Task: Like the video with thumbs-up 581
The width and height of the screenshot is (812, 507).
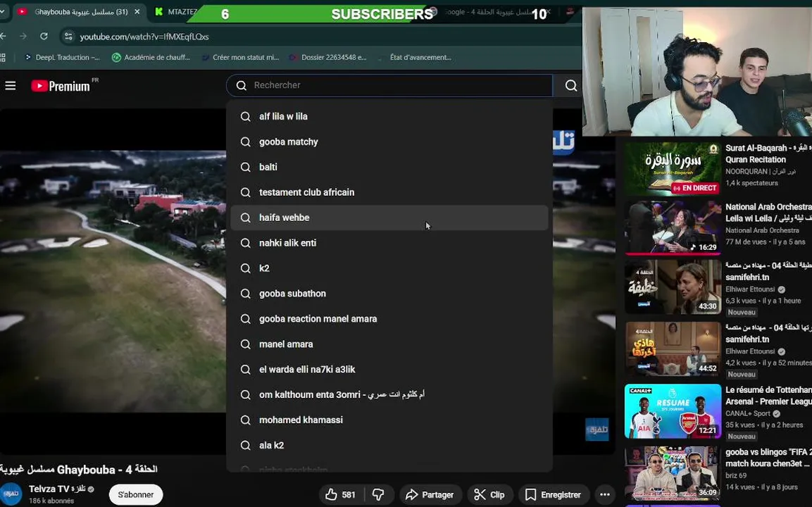Action: (340, 494)
